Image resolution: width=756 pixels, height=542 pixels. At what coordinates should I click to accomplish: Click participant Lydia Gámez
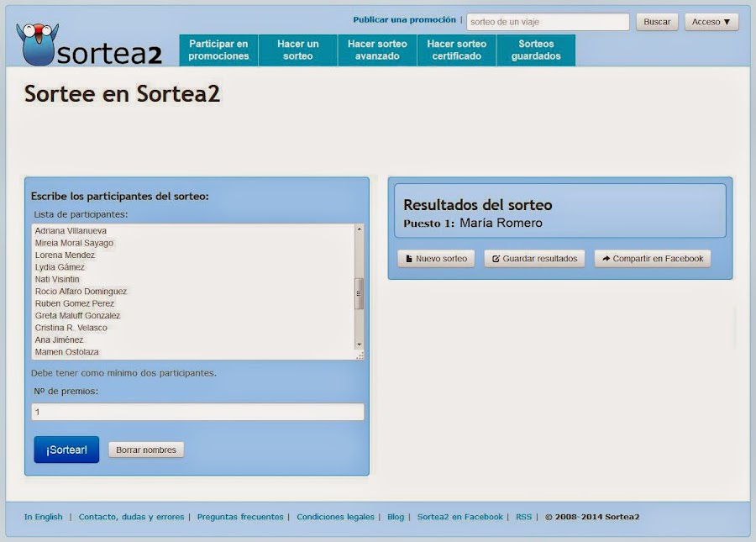[60, 267]
